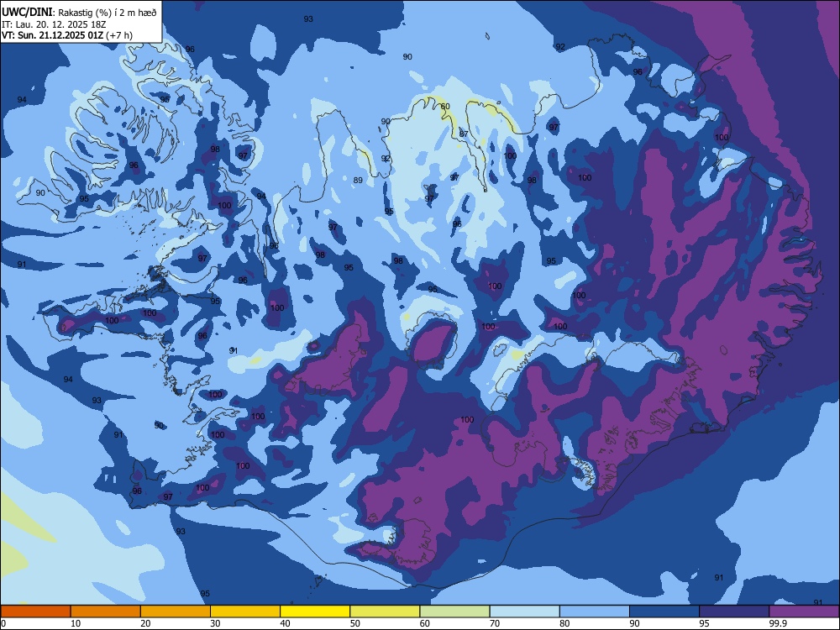840x630 pixels.
Task: Click the '20' legend tick label
Action: [x=145, y=623]
